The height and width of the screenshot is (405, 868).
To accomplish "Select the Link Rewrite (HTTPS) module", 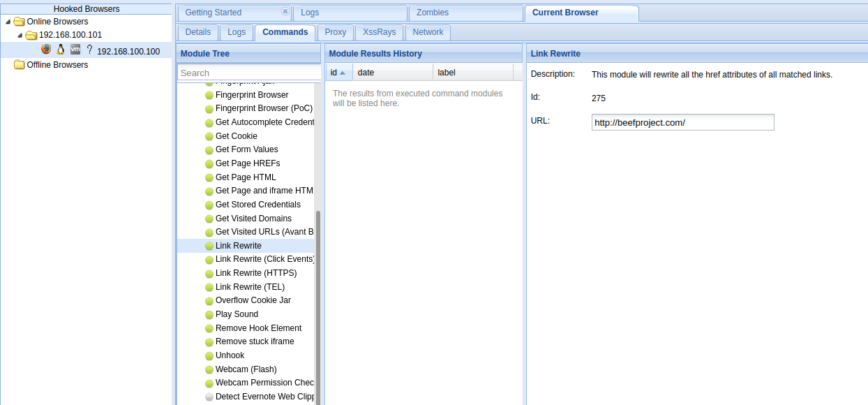I will point(255,273).
